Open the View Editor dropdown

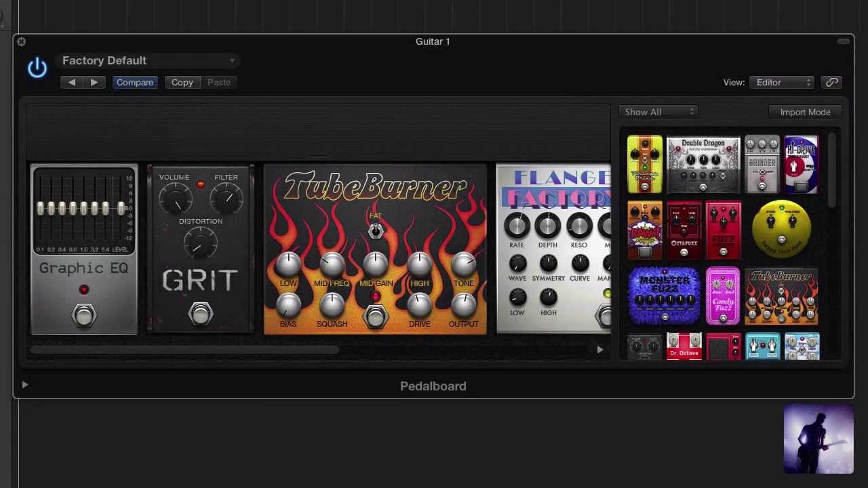[x=783, y=82]
